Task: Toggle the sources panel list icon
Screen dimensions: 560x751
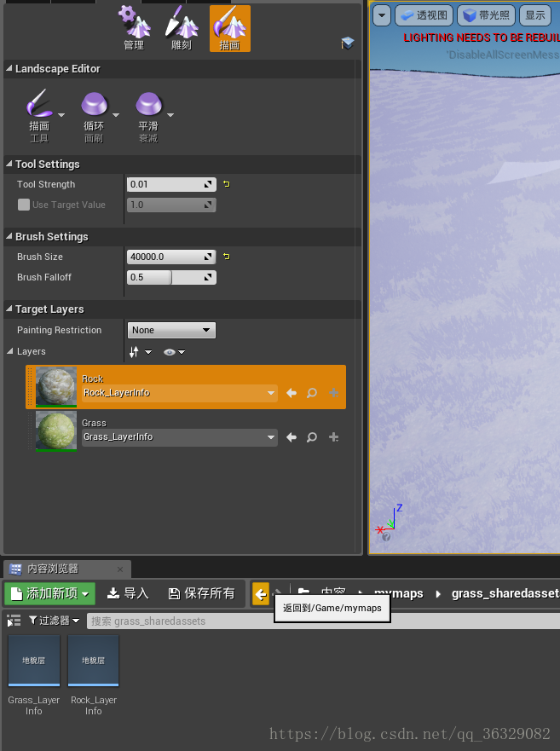Action: [x=14, y=621]
